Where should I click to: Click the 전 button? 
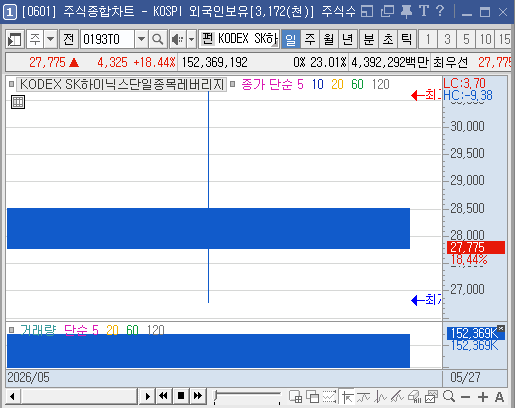click(69, 39)
